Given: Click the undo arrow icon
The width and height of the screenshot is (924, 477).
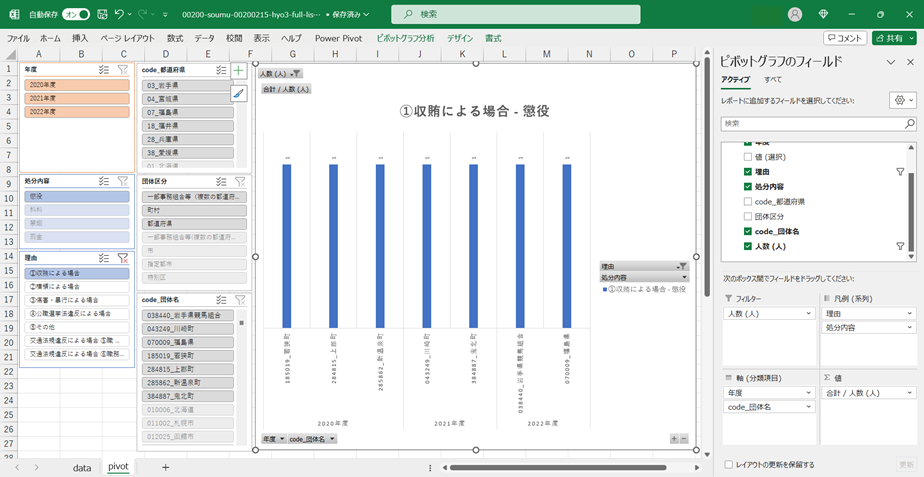Looking at the screenshot, I should pyautogui.click(x=120, y=15).
